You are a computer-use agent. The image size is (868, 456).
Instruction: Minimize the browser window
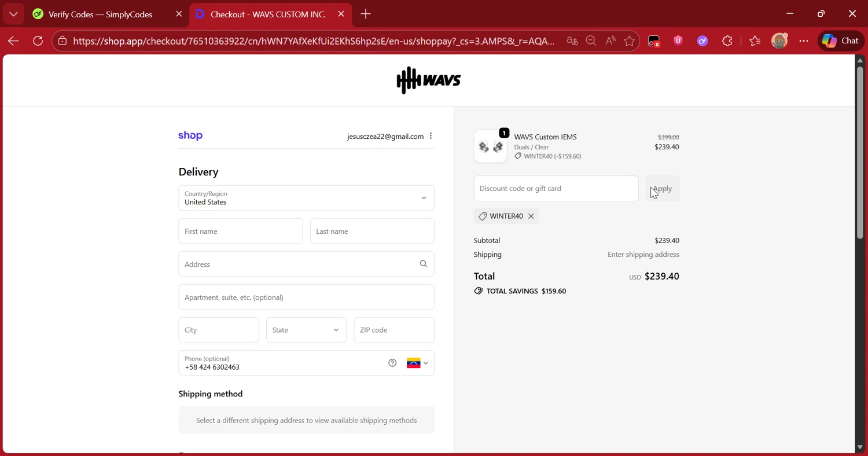pos(790,14)
